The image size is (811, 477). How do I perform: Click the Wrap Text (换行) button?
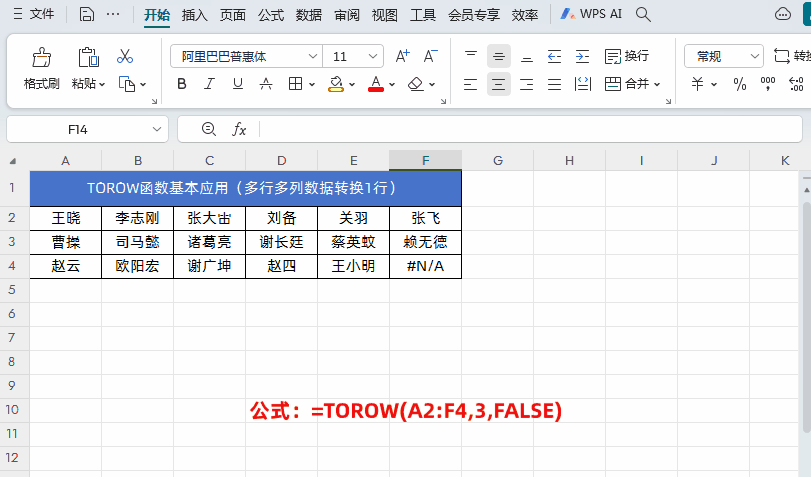(627, 56)
